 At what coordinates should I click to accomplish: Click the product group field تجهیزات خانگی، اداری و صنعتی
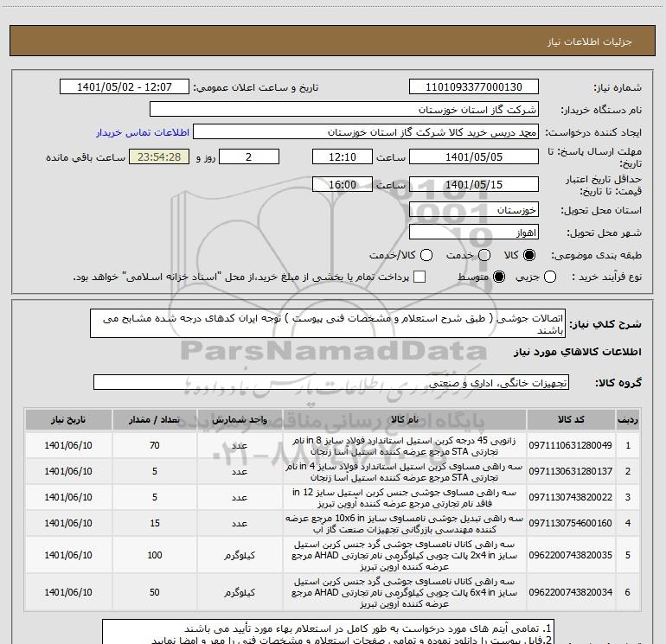(331, 382)
